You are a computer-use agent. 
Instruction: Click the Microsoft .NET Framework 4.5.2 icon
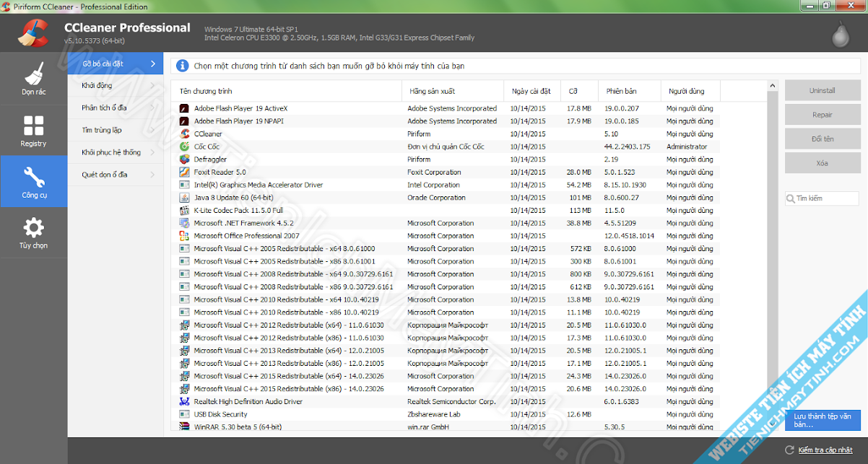click(184, 223)
